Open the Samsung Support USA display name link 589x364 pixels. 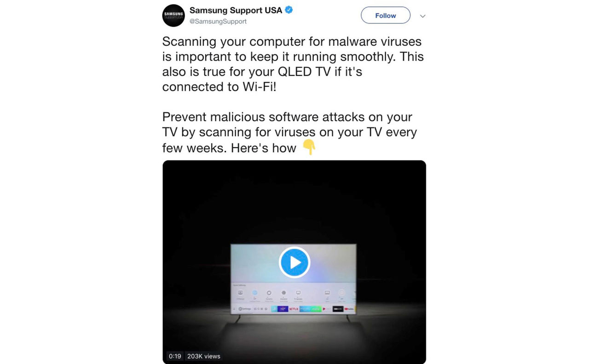236,10
